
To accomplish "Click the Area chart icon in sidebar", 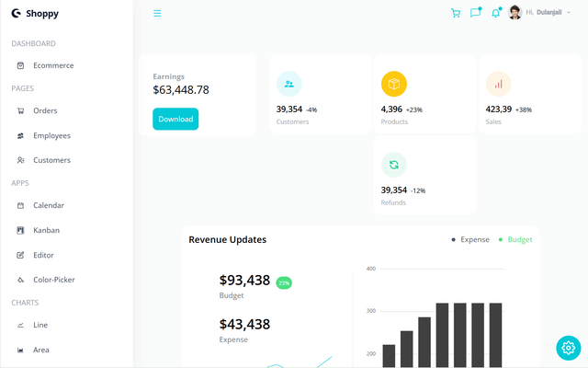I will pos(20,350).
